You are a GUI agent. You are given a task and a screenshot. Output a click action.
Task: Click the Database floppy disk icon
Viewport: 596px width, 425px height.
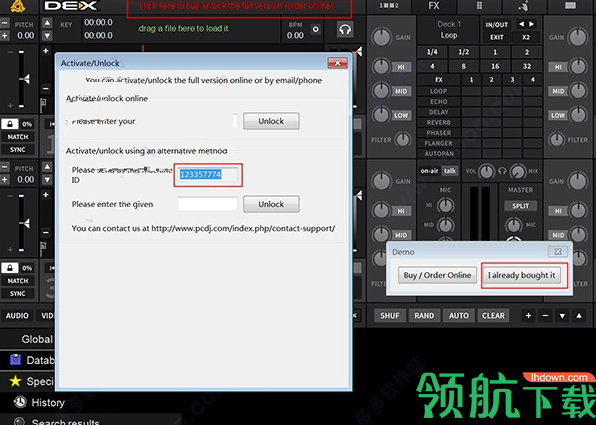pos(15,360)
